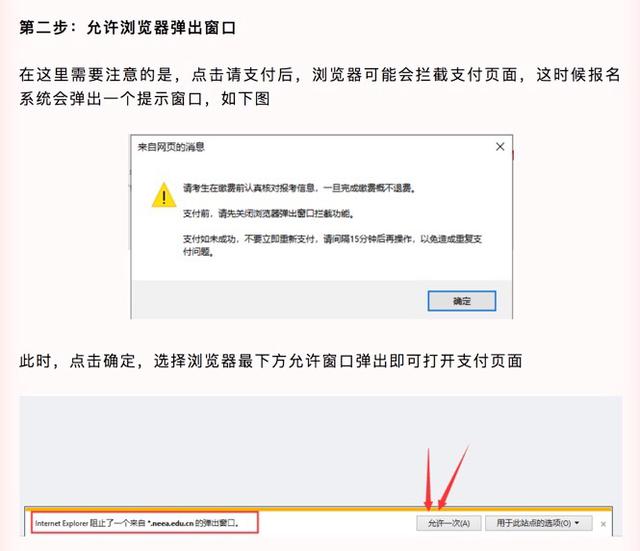Click the 此时，点击确定 instruction sentence
Viewport: 640px width, 551px height.
271,361
